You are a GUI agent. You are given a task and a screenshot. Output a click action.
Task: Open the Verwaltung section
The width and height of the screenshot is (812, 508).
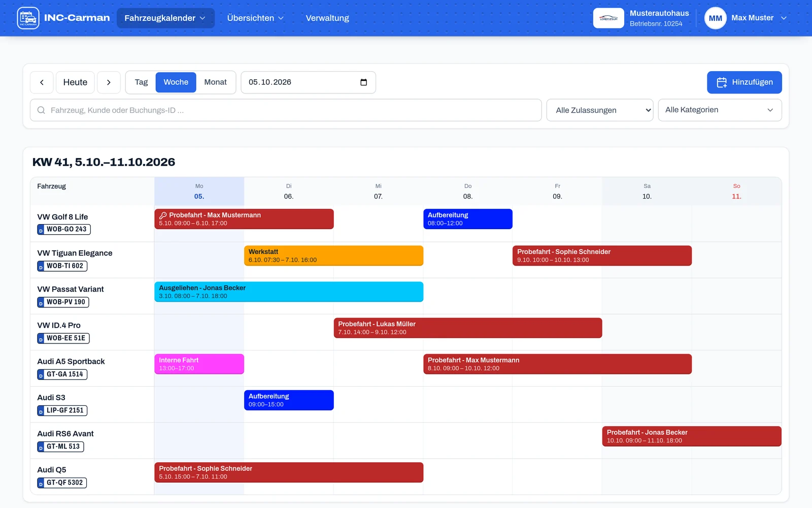(327, 18)
